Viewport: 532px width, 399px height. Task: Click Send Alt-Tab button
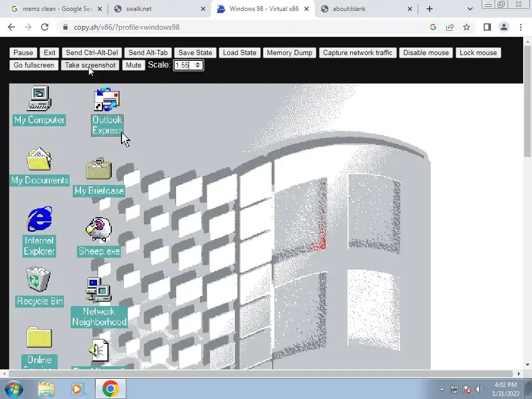(x=148, y=52)
